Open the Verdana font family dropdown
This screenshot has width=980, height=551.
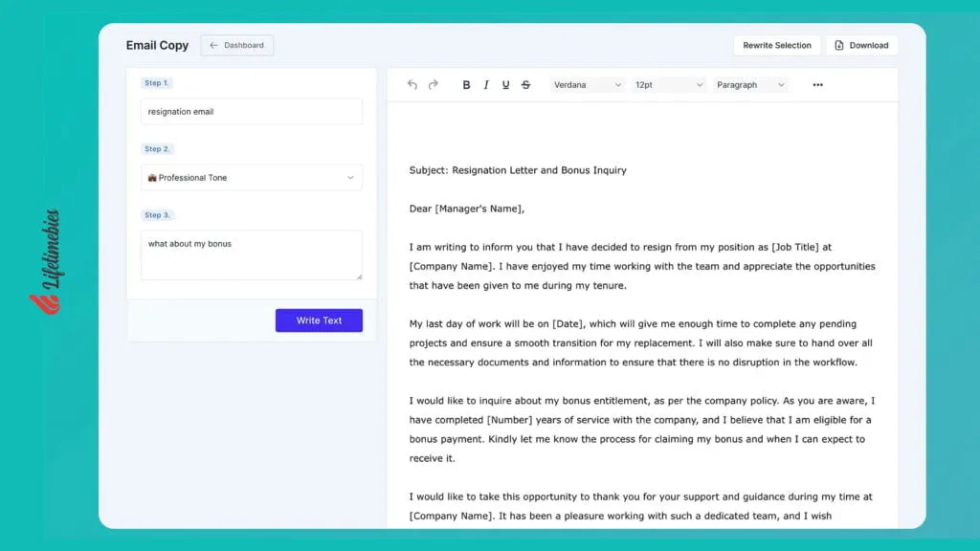pyautogui.click(x=587, y=84)
